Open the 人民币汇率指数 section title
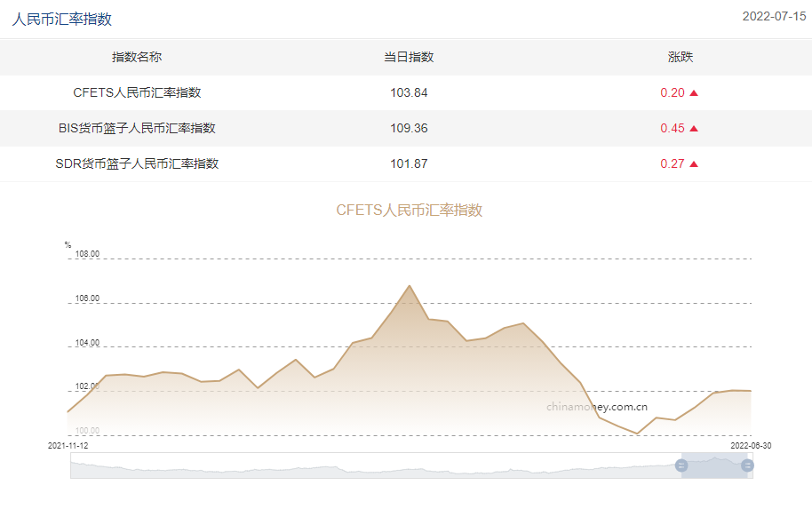 point(62,19)
